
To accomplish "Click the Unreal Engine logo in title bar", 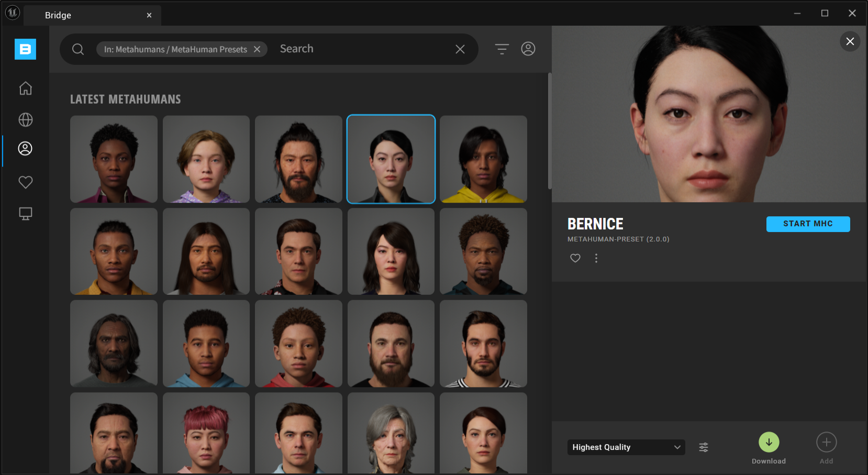I will pos(12,13).
